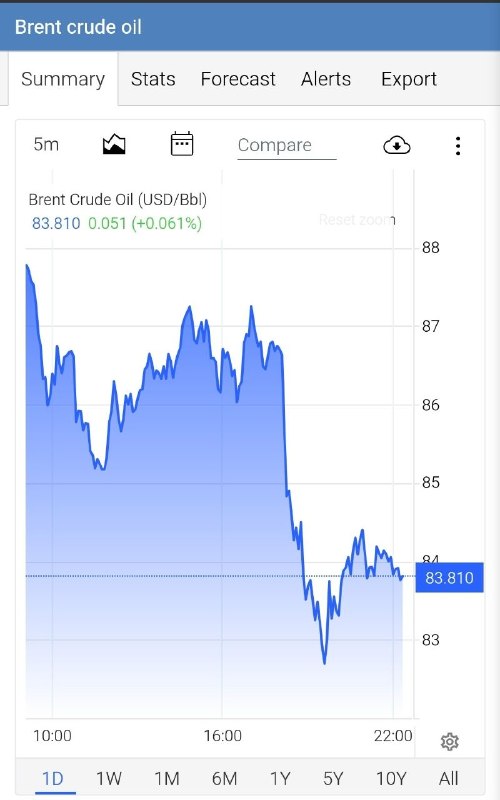Image resolution: width=500 pixels, height=800 pixels.
Task: Switch to the Stats tab
Action: [153, 79]
